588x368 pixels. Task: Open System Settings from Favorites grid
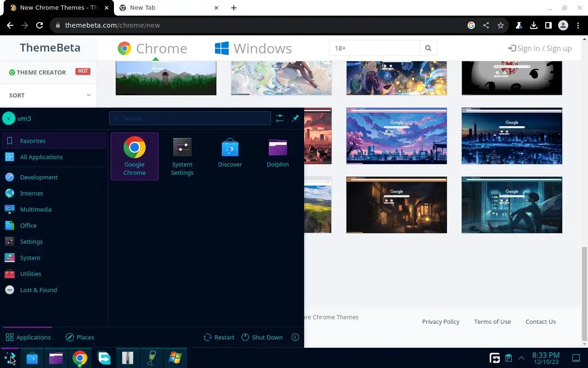click(x=182, y=156)
